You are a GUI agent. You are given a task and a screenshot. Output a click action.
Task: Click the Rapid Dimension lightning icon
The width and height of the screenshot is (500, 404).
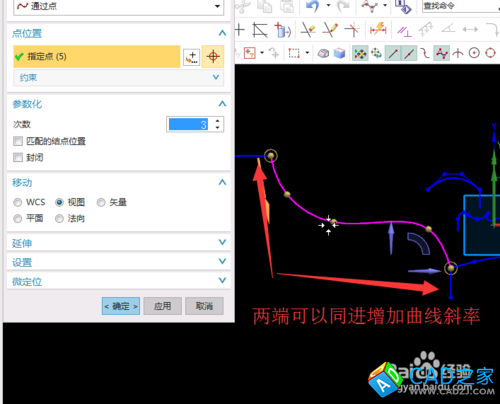point(378,30)
